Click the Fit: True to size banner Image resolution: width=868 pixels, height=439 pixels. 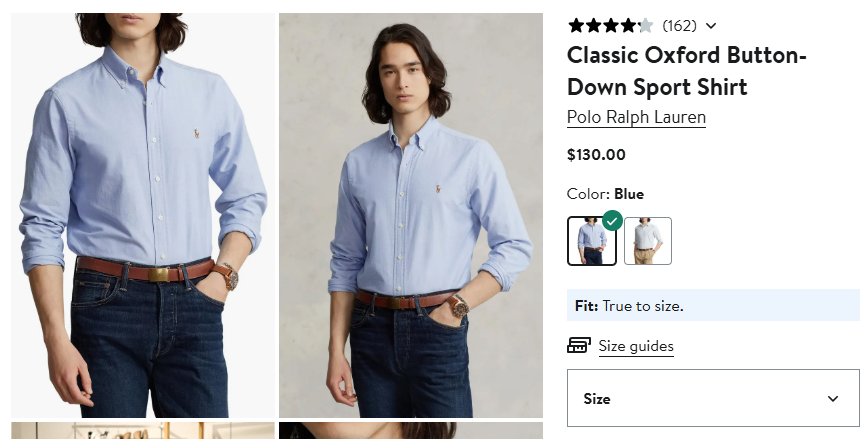pyautogui.click(x=713, y=305)
